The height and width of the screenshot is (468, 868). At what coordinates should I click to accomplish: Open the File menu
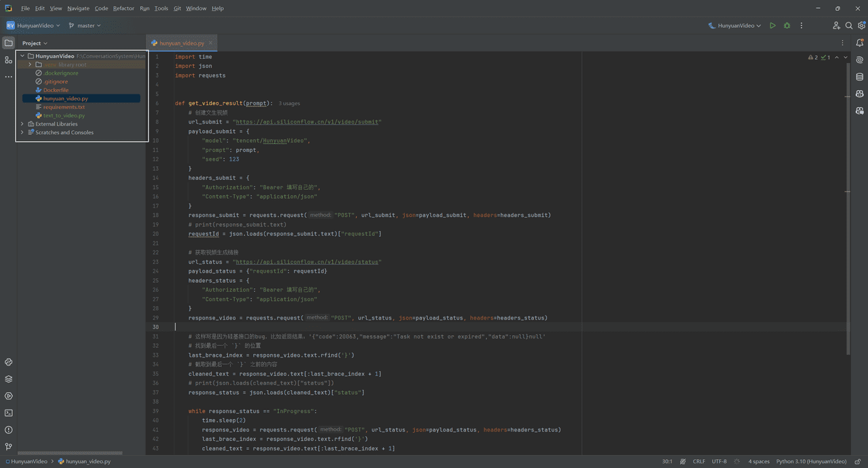[25, 8]
